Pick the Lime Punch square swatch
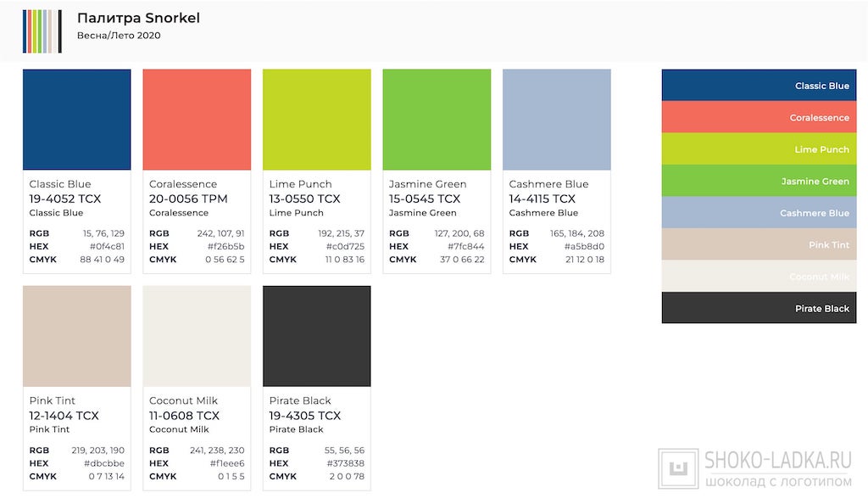 pos(317,120)
